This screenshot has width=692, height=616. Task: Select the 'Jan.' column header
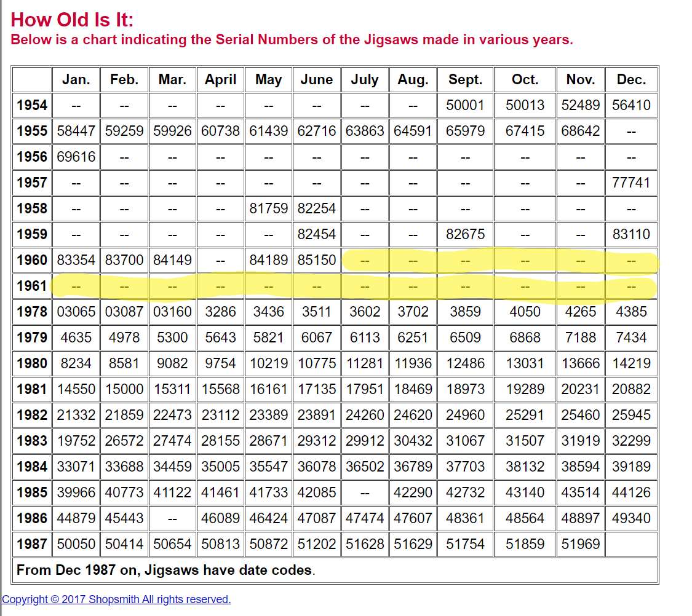(76, 79)
